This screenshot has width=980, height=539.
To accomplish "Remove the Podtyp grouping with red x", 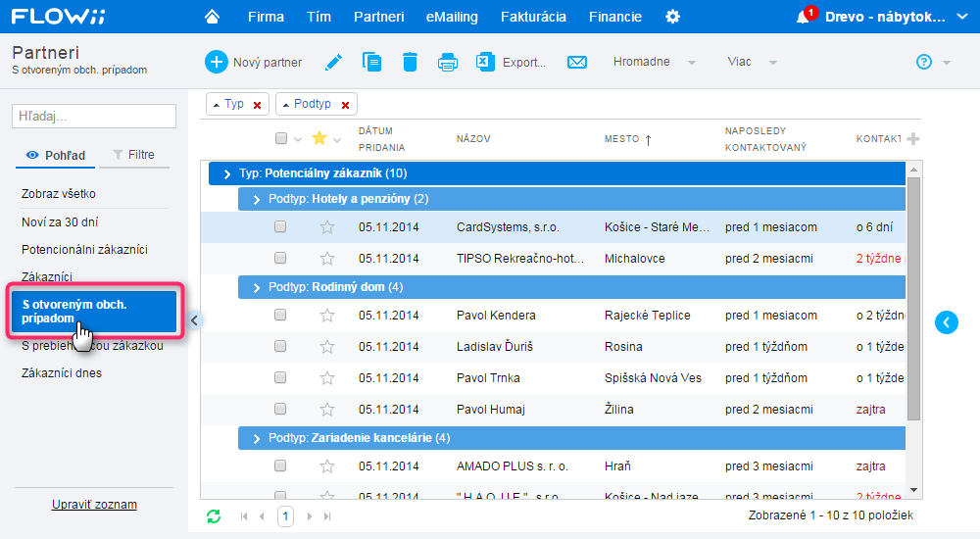I will pyautogui.click(x=345, y=105).
